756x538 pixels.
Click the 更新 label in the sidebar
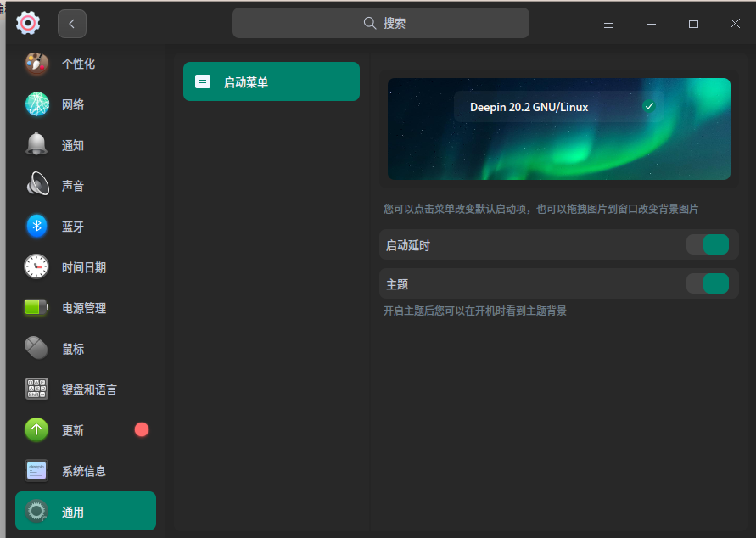(x=73, y=430)
